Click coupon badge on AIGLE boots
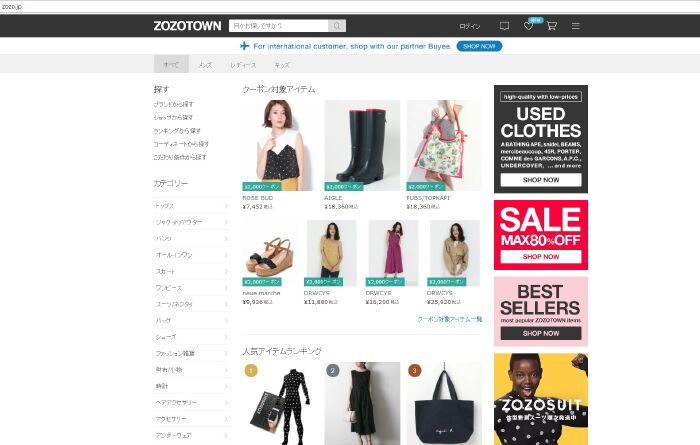Screen dimensions: 700x445 tap(344, 187)
